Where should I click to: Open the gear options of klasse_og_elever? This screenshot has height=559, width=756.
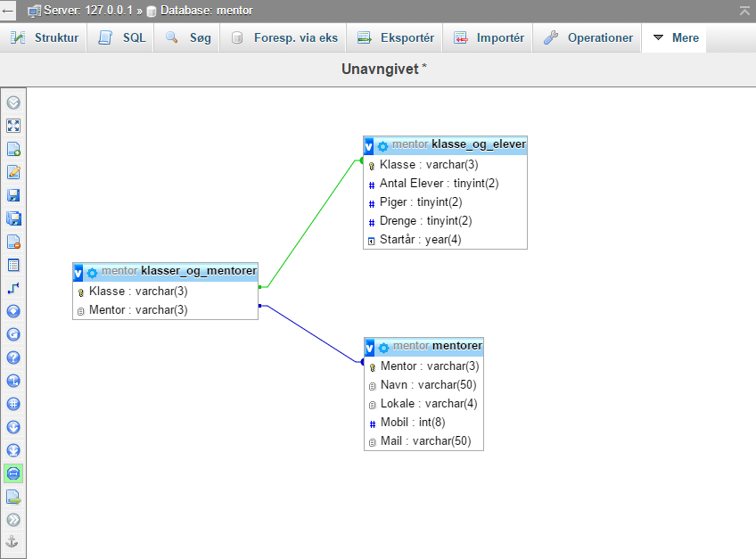tap(382, 146)
